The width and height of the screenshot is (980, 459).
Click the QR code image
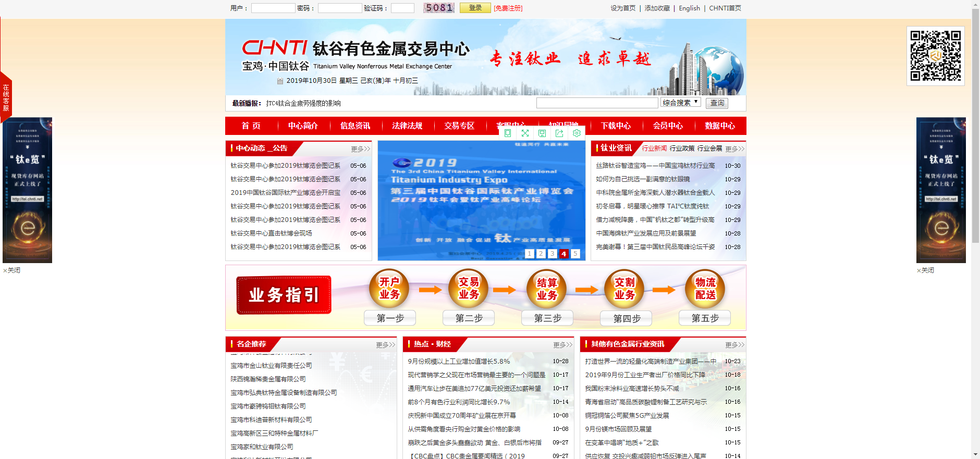[935, 56]
